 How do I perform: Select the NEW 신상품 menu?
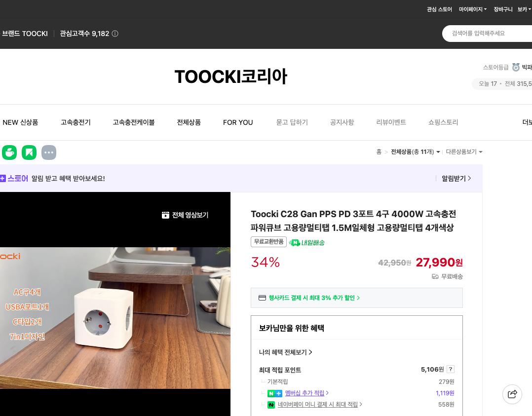(20, 122)
